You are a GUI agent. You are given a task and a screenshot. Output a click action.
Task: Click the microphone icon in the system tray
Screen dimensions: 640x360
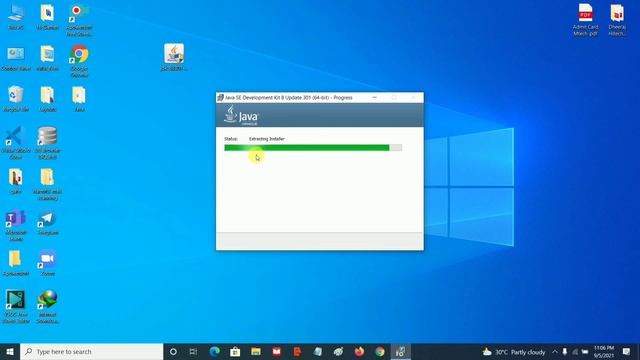(x=565, y=351)
